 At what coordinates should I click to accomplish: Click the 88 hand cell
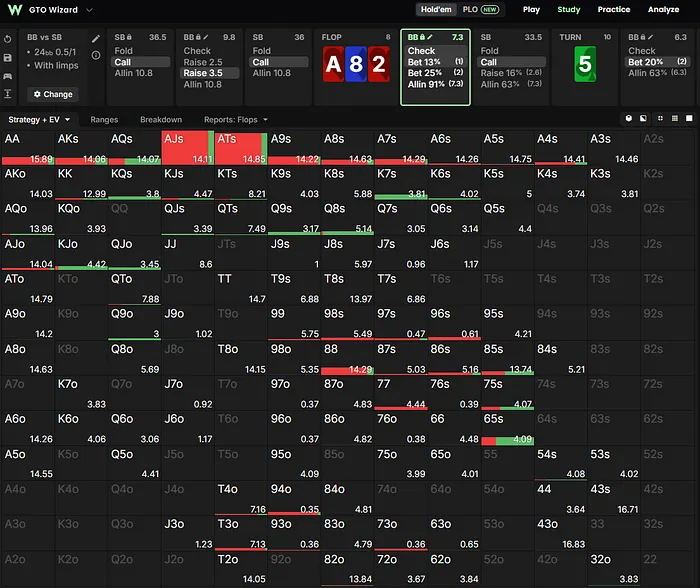click(347, 358)
